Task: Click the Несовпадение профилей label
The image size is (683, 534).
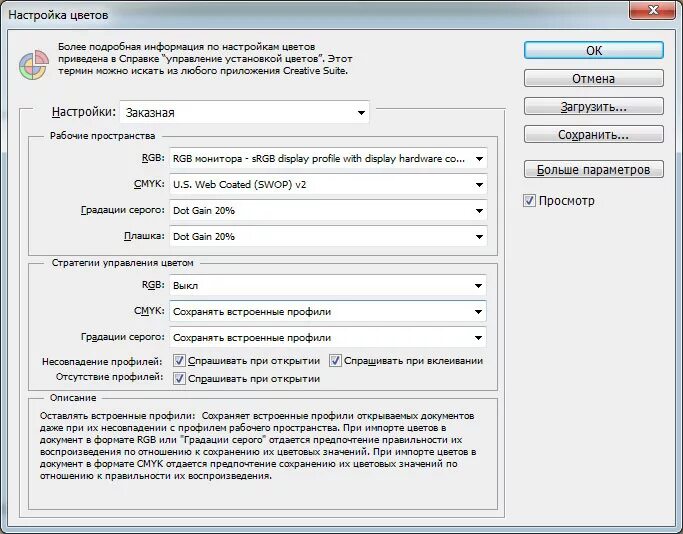Action: point(102,362)
